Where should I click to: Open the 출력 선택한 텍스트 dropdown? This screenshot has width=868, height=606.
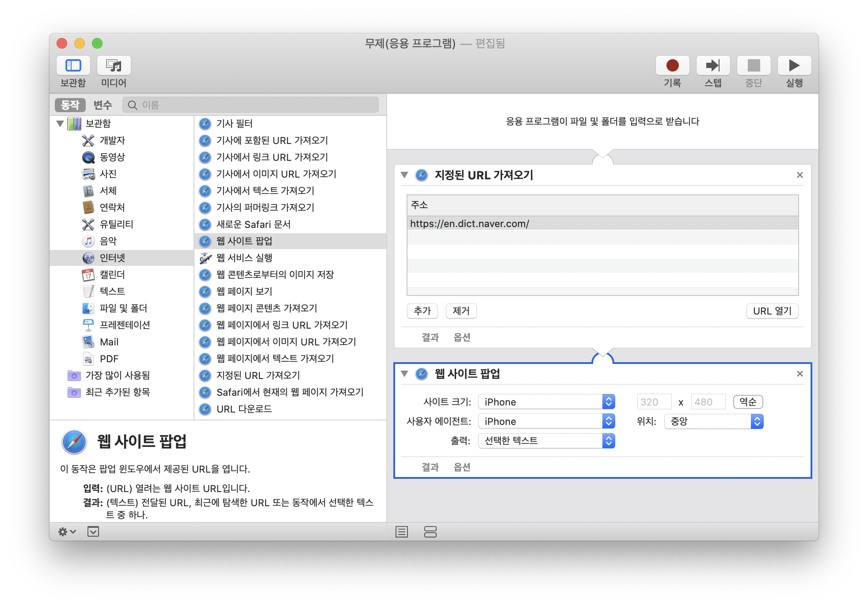coord(546,441)
